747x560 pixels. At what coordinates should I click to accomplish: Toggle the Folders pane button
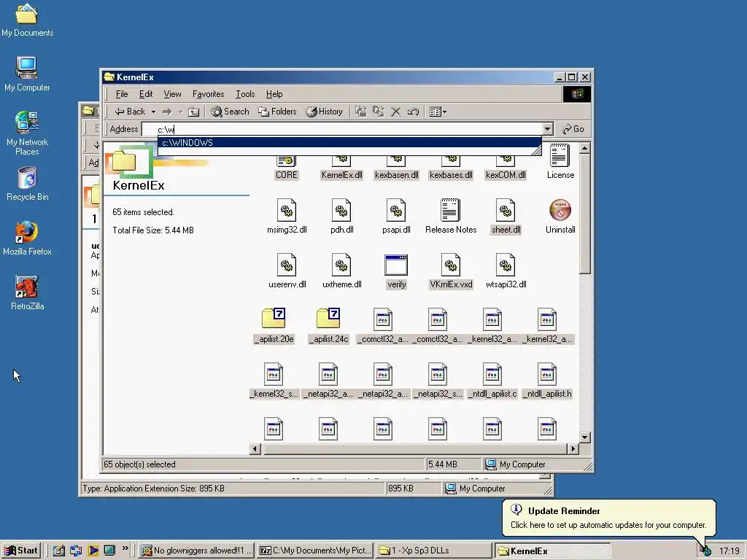coord(277,112)
